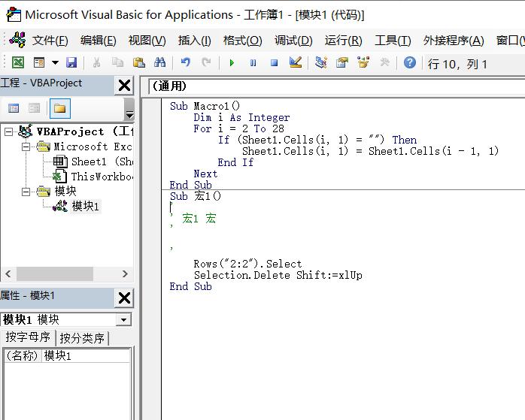Click the Paste clipboard icon
The width and height of the screenshot is (525, 420).
pos(138,62)
